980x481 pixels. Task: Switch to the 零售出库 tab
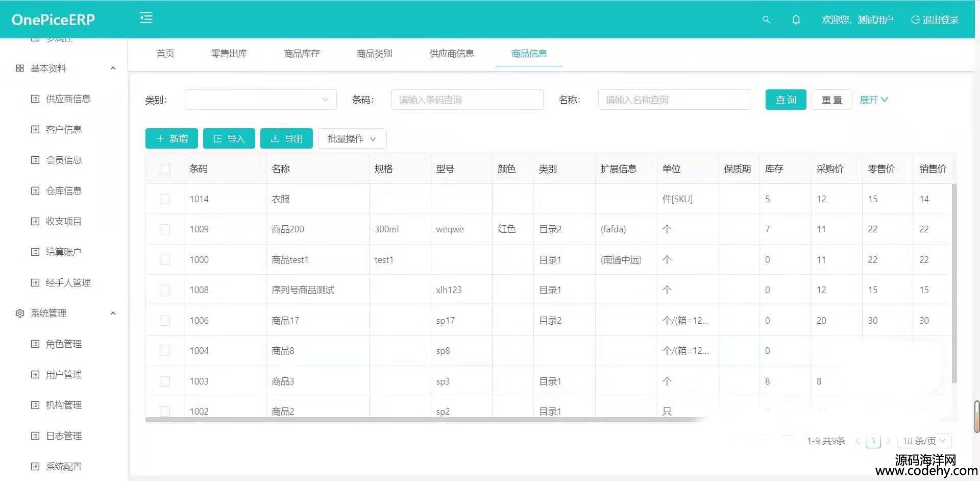pos(229,54)
